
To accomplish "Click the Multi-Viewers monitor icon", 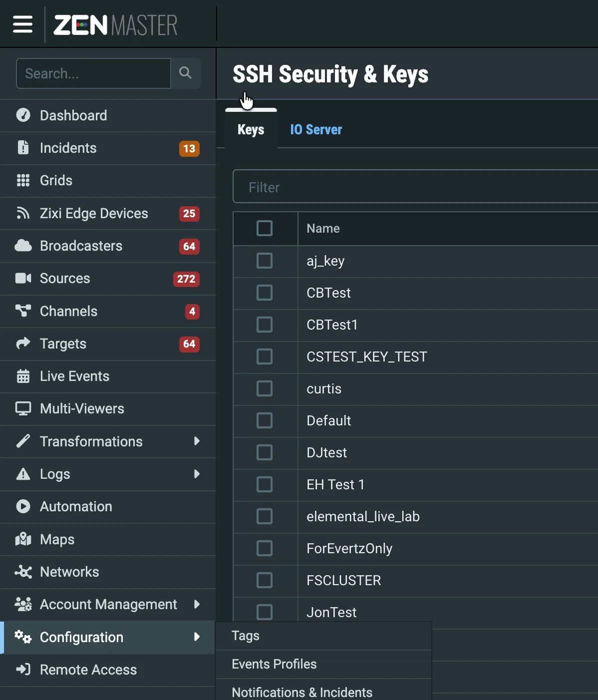I will point(23,408).
